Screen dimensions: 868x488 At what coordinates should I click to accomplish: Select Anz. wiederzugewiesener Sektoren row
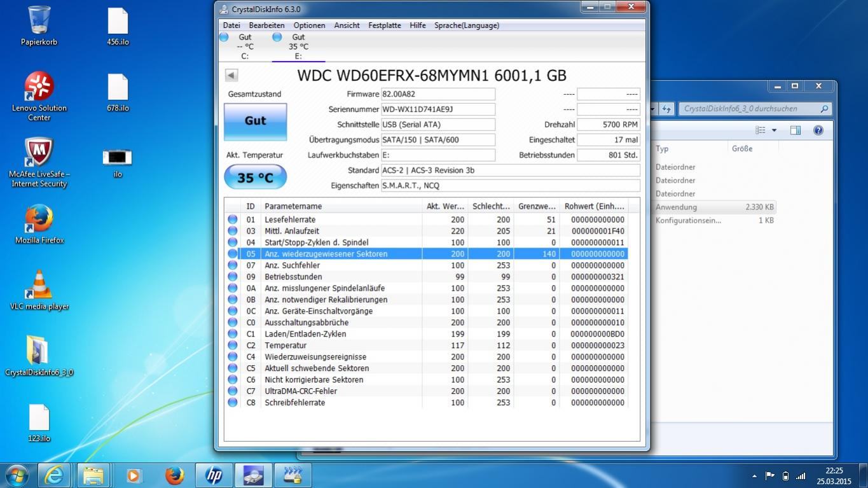tap(426, 254)
